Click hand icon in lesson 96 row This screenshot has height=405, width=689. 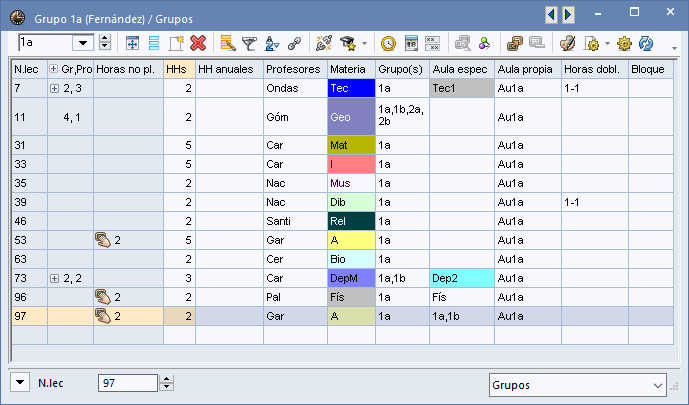click(x=103, y=297)
